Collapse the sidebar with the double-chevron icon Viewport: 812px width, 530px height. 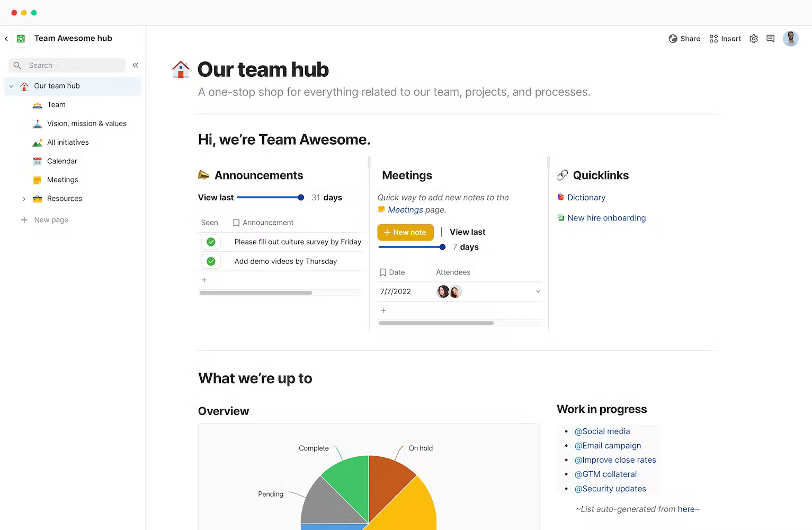point(135,65)
